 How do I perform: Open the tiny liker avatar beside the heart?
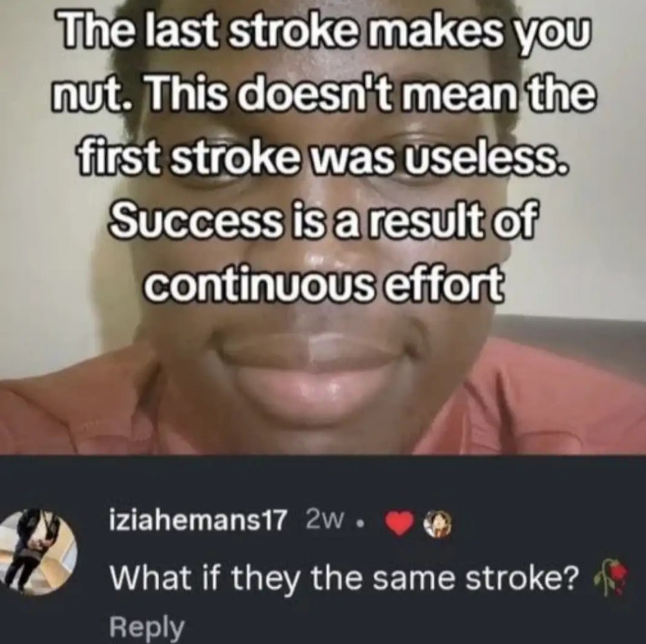439,525
